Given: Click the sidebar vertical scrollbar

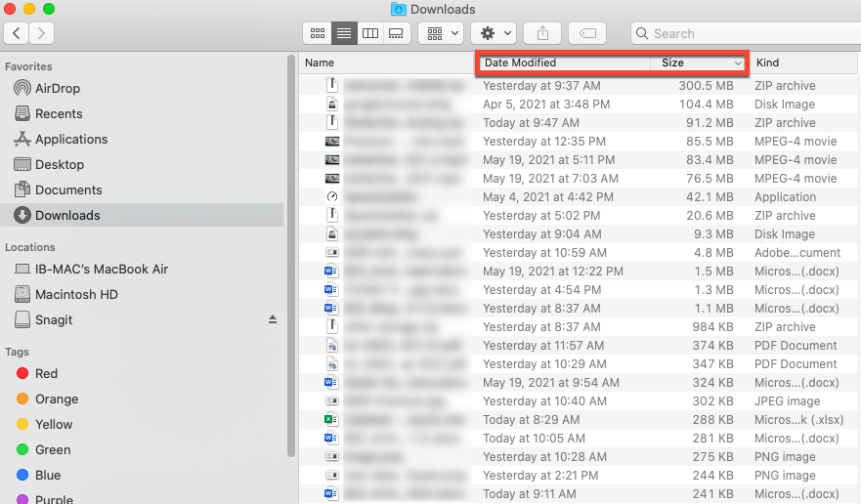Looking at the screenshot, I should [291, 255].
